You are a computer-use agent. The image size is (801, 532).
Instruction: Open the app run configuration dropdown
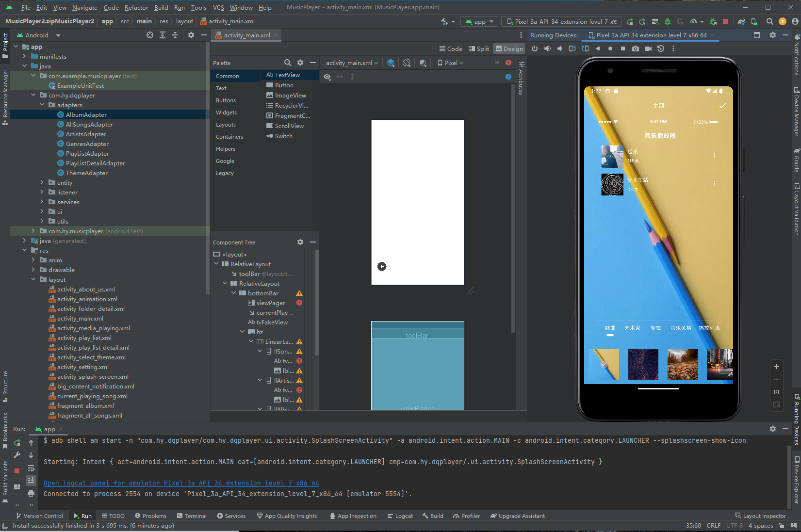[480, 21]
